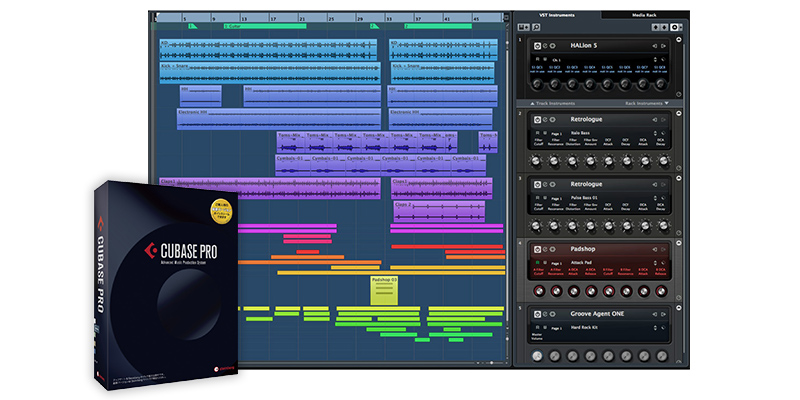This screenshot has height=400, width=800.
Task: Collapse HALion 5 rack slot controls
Action: (x=679, y=40)
